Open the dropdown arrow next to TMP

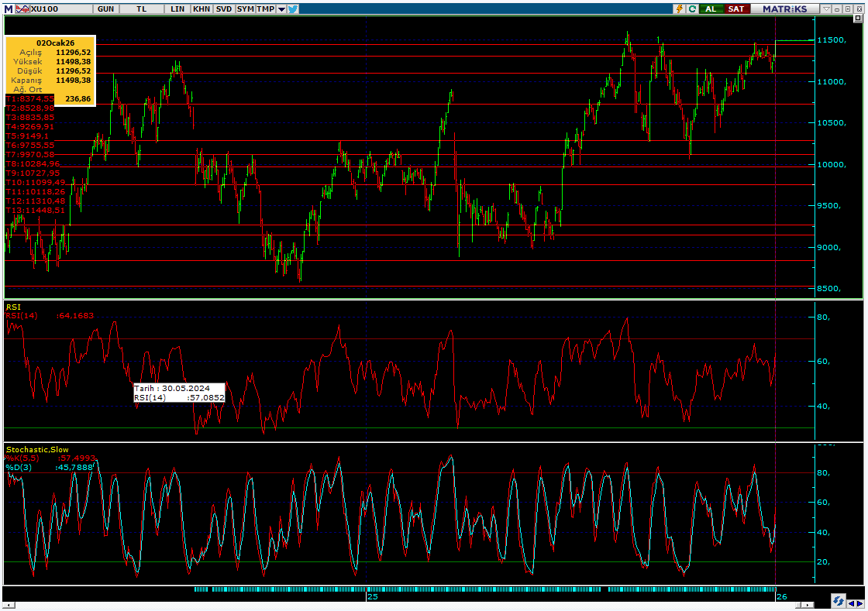(x=281, y=9)
